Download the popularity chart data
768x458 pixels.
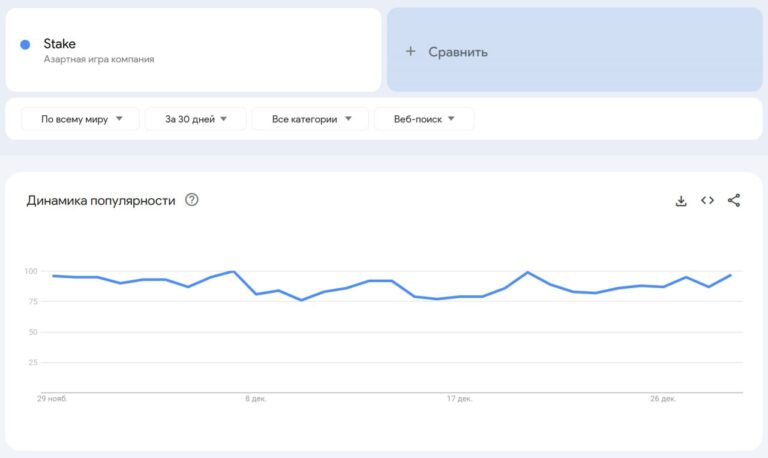tap(681, 201)
